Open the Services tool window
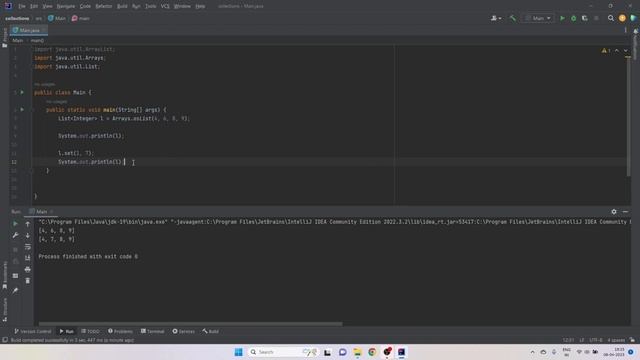Screen dimensions: 640x360 click(183, 331)
